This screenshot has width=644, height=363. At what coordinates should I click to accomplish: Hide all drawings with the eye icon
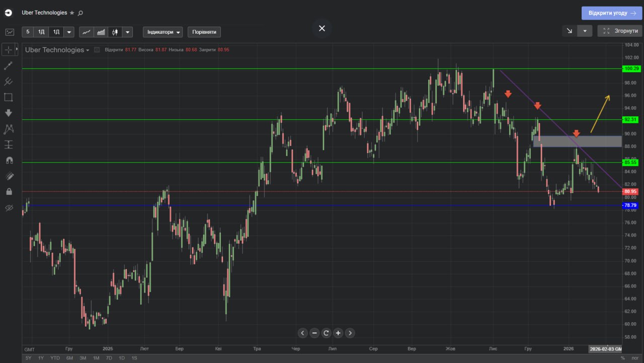(x=9, y=207)
